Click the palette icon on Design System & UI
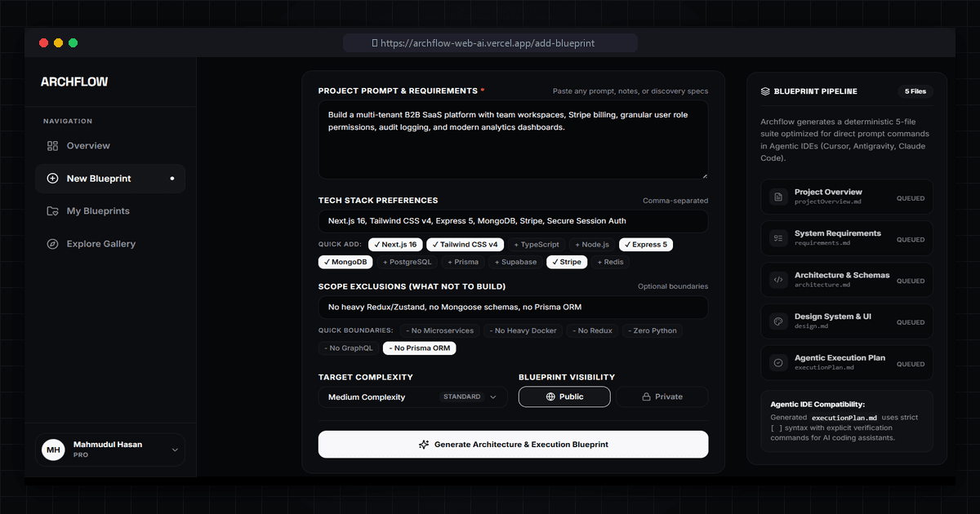 [x=777, y=321]
